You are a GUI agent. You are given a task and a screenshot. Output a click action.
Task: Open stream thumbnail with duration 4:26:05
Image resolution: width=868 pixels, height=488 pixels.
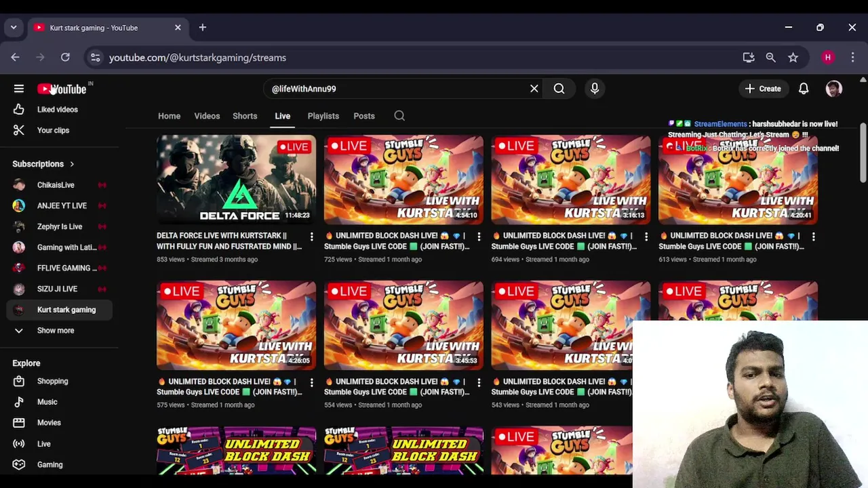point(236,325)
